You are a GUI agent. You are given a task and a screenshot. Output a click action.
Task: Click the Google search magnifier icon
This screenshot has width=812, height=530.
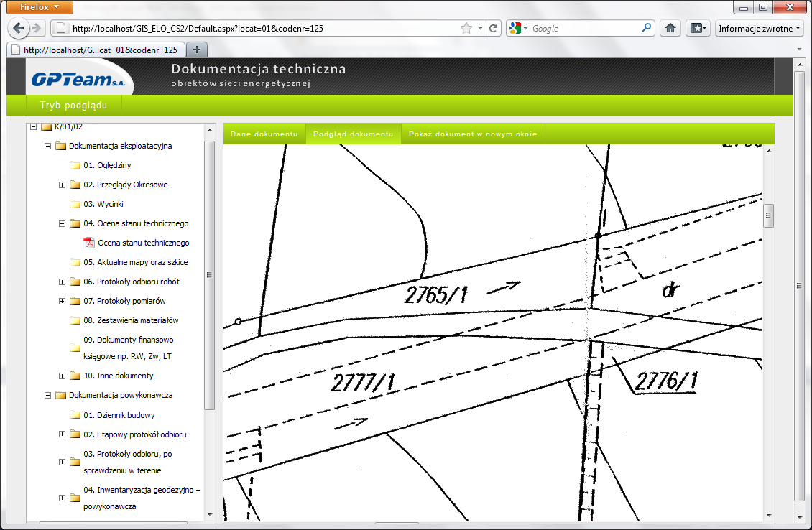[x=646, y=28]
